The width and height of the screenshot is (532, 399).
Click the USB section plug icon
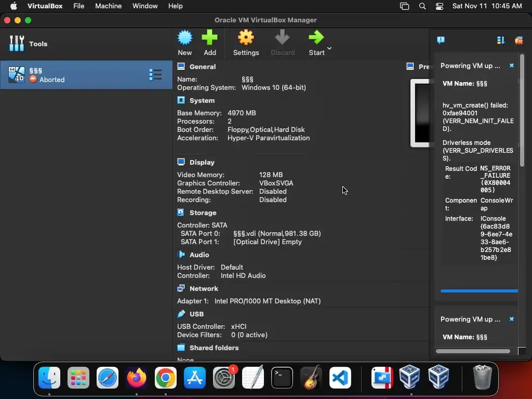point(181,314)
